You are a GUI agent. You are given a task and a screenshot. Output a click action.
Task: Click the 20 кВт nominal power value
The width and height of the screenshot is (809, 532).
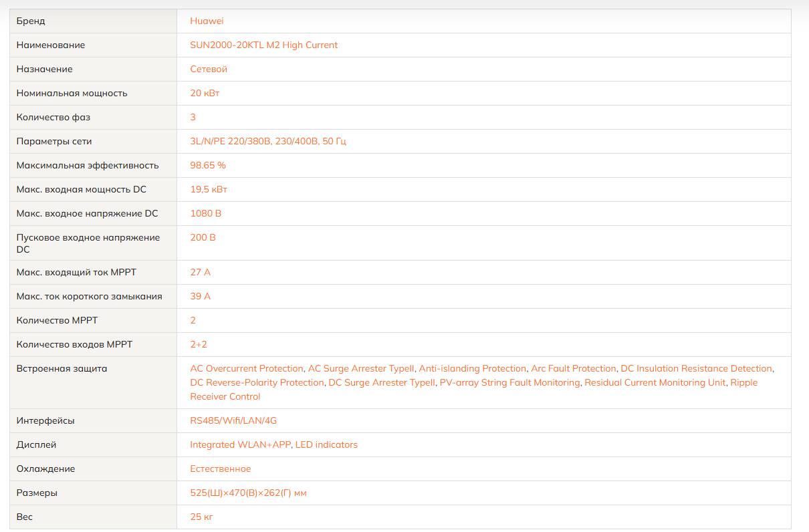205,93
